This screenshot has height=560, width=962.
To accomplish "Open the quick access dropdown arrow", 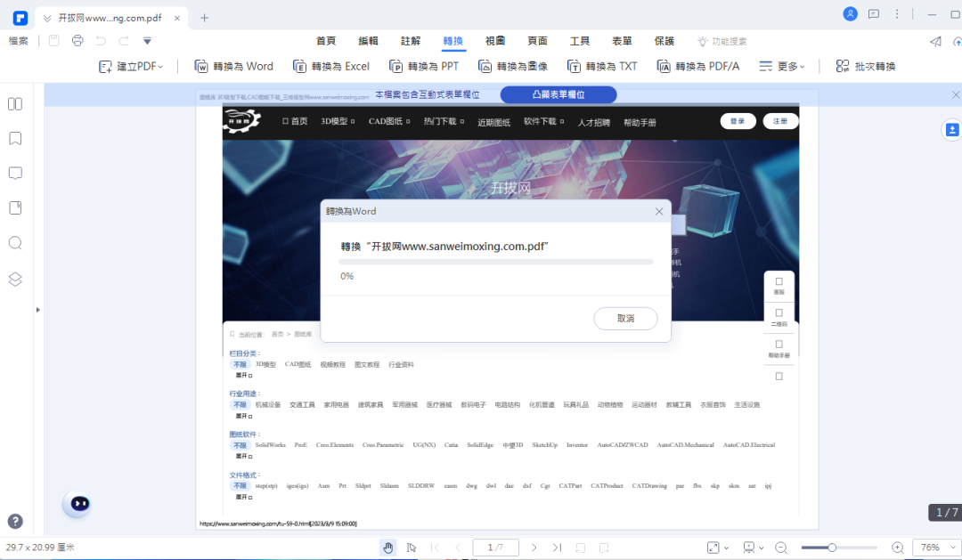I will (x=147, y=41).
